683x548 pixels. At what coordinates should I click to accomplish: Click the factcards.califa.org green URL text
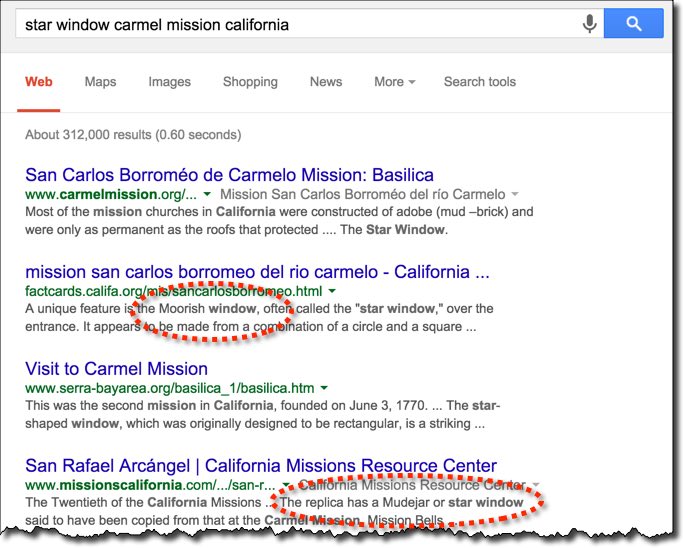coord(173,291)
